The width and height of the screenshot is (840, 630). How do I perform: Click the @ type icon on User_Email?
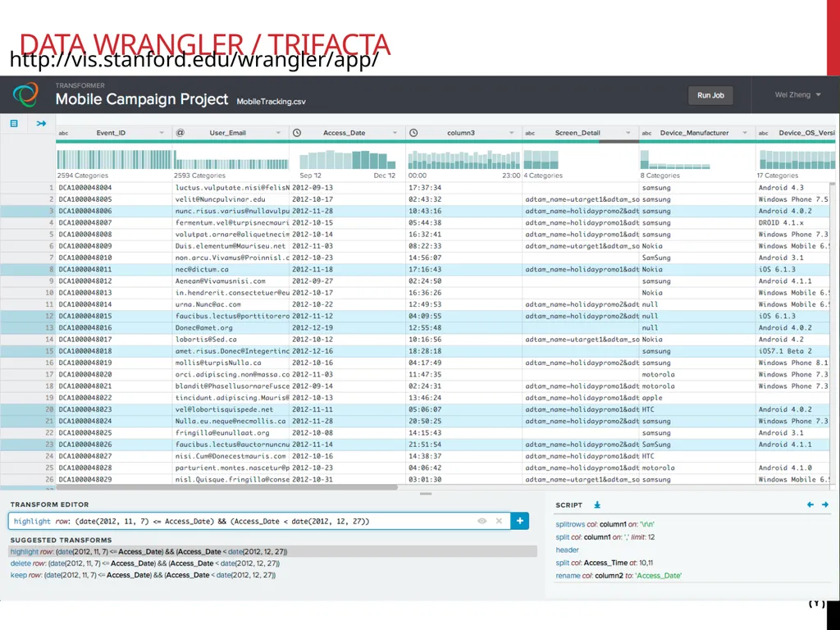[x=180, y=132]
